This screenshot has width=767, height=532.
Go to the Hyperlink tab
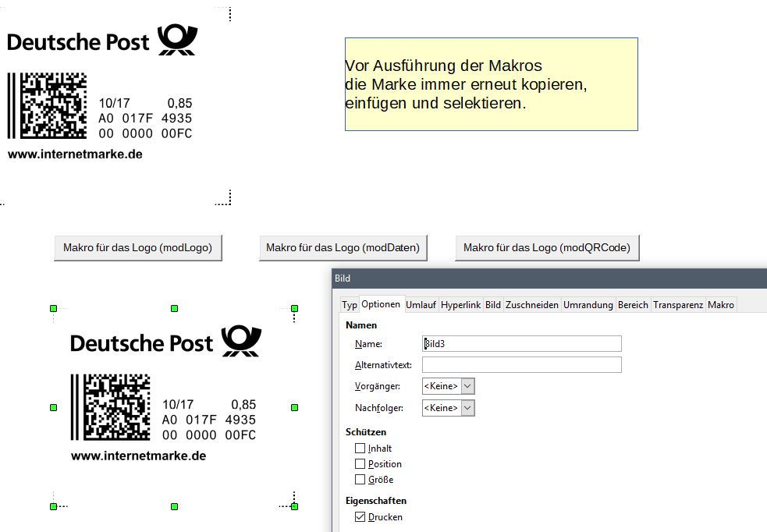pyautogui.click(x=461, y=305)
